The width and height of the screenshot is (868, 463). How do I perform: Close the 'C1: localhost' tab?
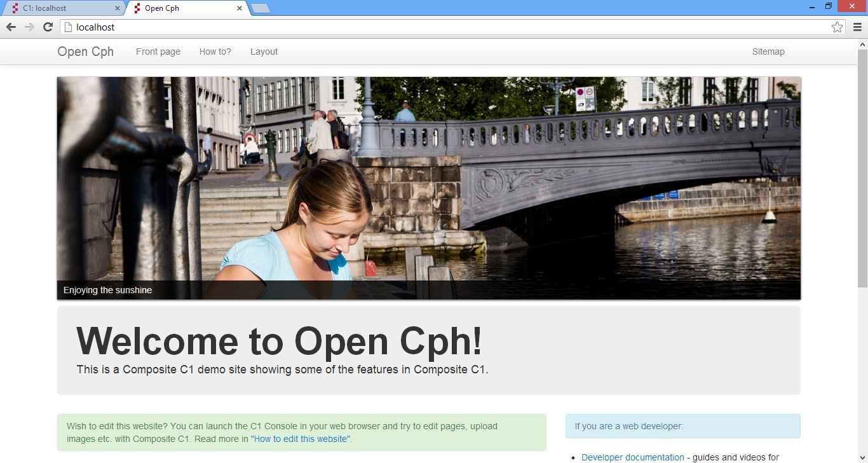(118, 8)
